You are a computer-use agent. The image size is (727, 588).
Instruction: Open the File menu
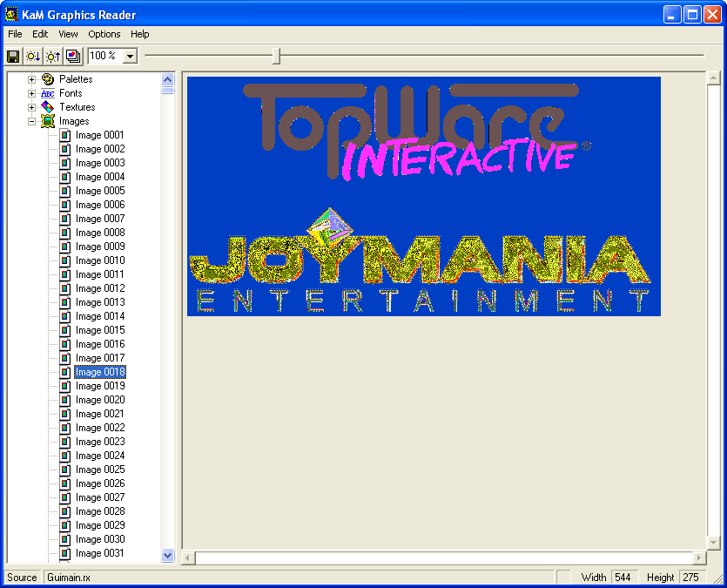[x=15, y=34]
